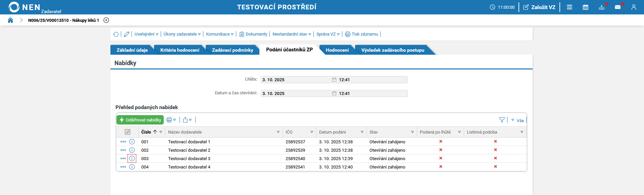Open calendar icon in Datum a čas otevírání

point(334,93)
